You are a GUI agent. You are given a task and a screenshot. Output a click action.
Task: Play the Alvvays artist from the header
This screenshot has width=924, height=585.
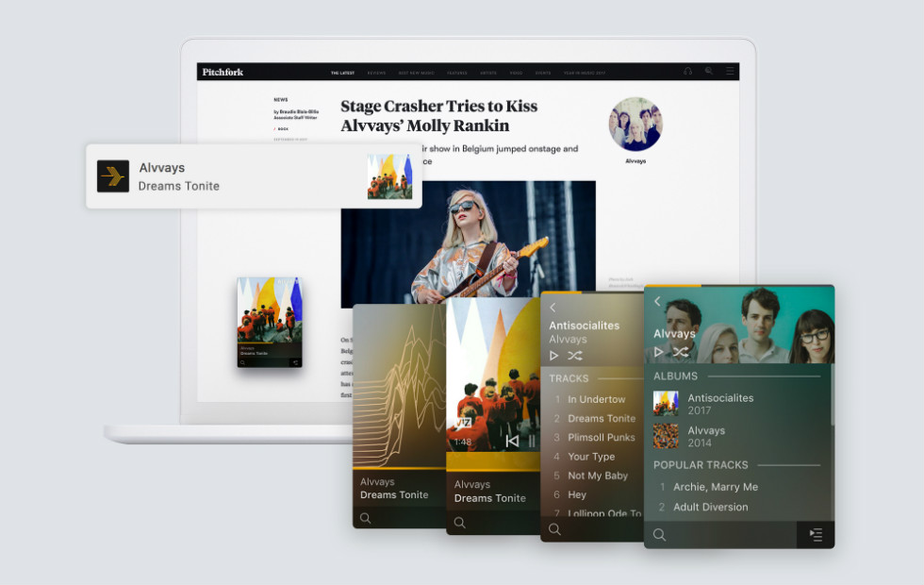(x=659, y=352)
